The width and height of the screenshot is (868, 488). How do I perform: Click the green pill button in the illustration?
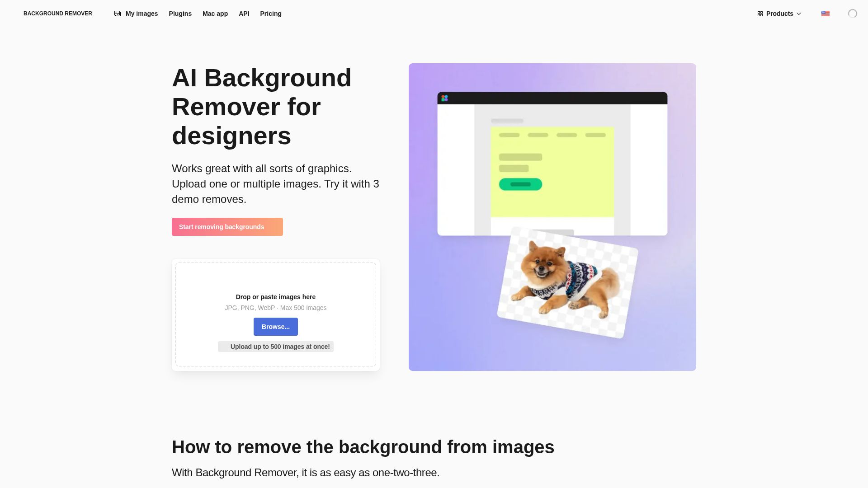(x=520, y=184)
